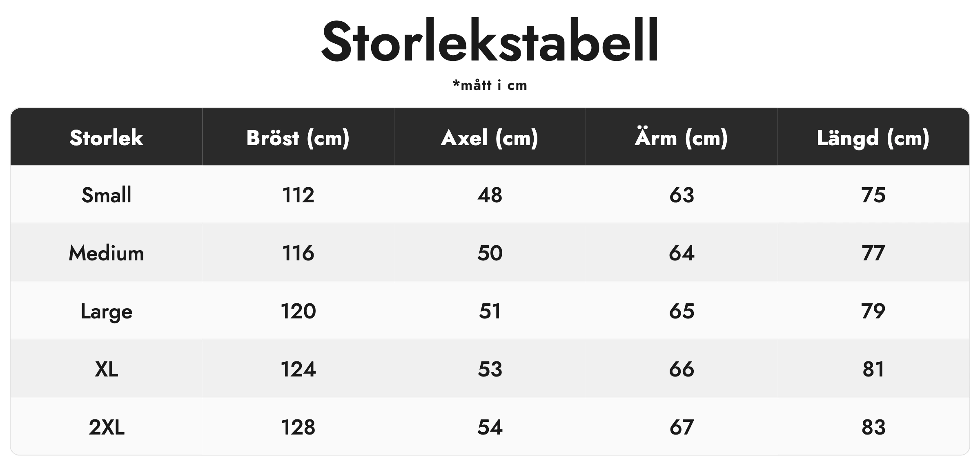Select the 81 length value for XL
This screenshot has width=980, height=466.
873,369
